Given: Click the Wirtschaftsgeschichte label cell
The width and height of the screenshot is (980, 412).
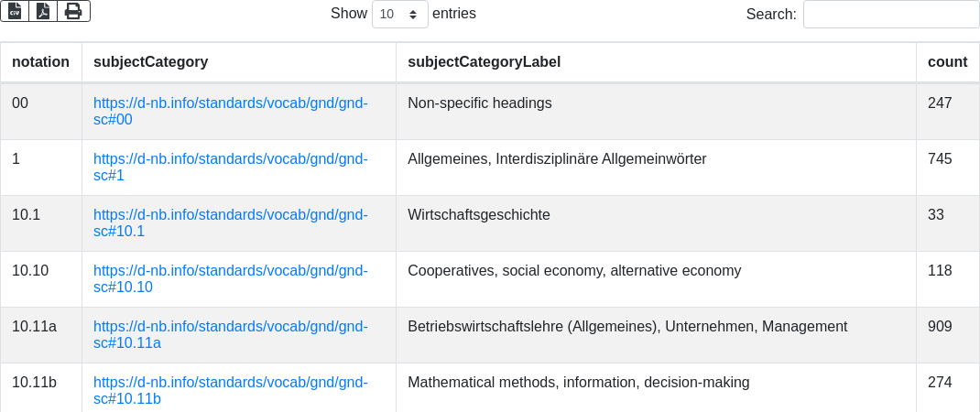Looking at the screenshot, I should pos(478,215).
